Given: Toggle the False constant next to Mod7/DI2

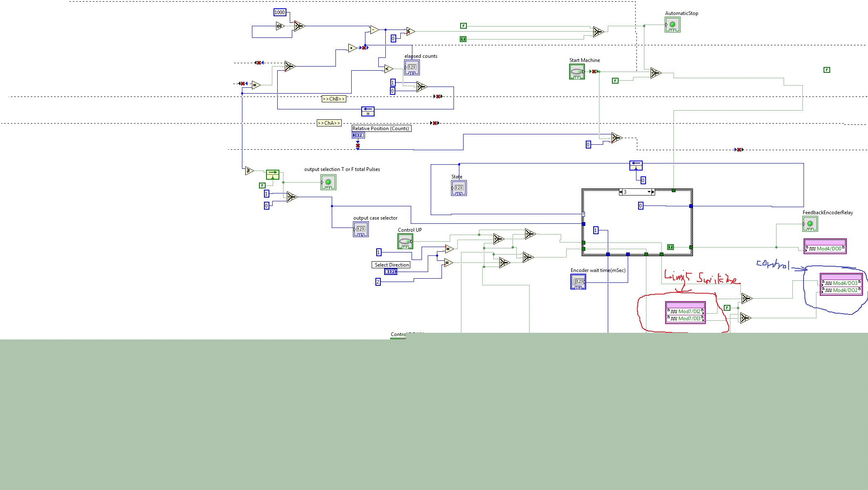Looking at the screenshot, I should click(x=727, y=308).
